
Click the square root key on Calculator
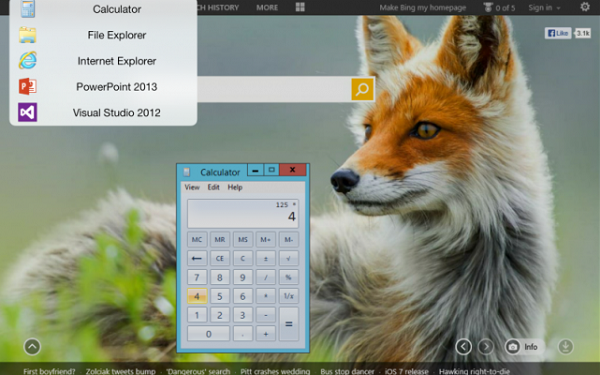(x=289, y=258)
